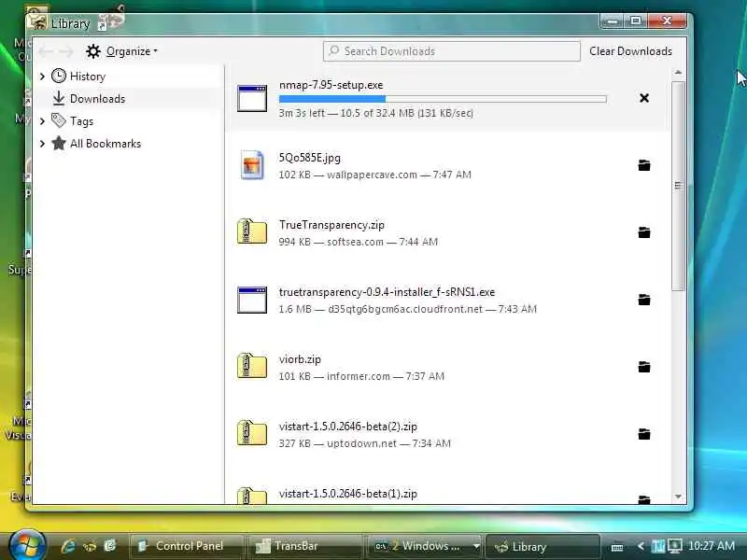
Task: Switch to TransBar taskbar button
Action: click(x=305, y=546)
